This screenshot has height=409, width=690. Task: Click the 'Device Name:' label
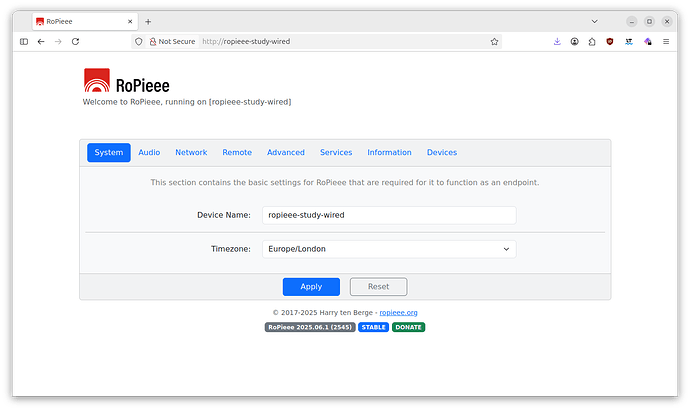pos(224,215)
